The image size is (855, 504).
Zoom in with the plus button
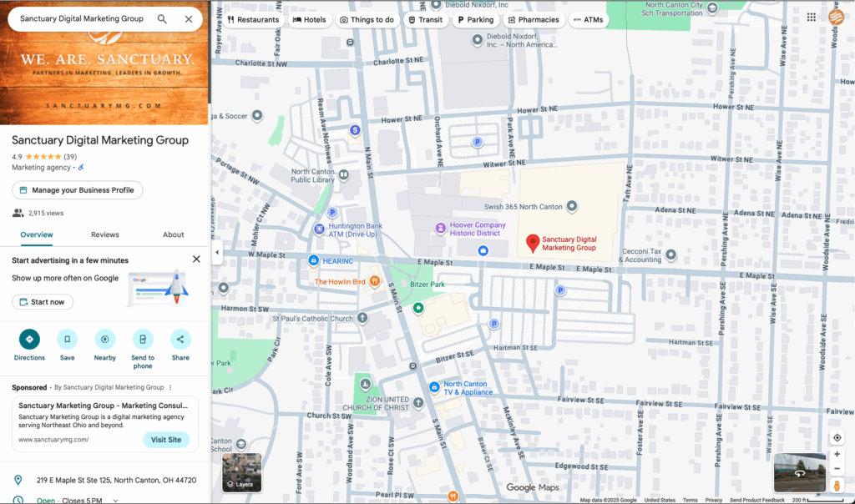[x=837, y=455]
